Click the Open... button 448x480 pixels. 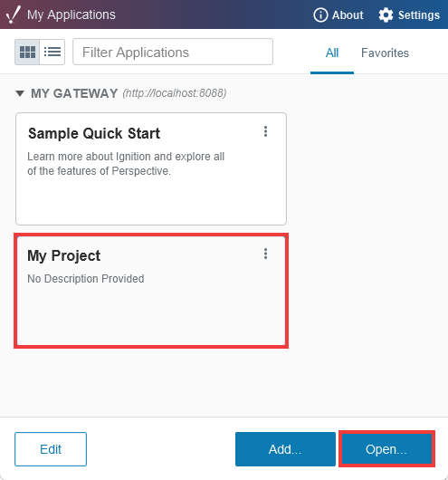[386, 449]
